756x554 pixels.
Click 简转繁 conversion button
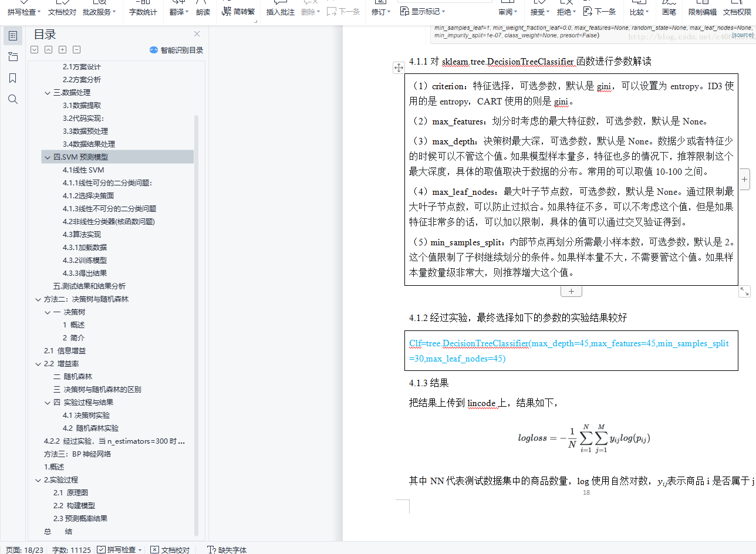238,12
